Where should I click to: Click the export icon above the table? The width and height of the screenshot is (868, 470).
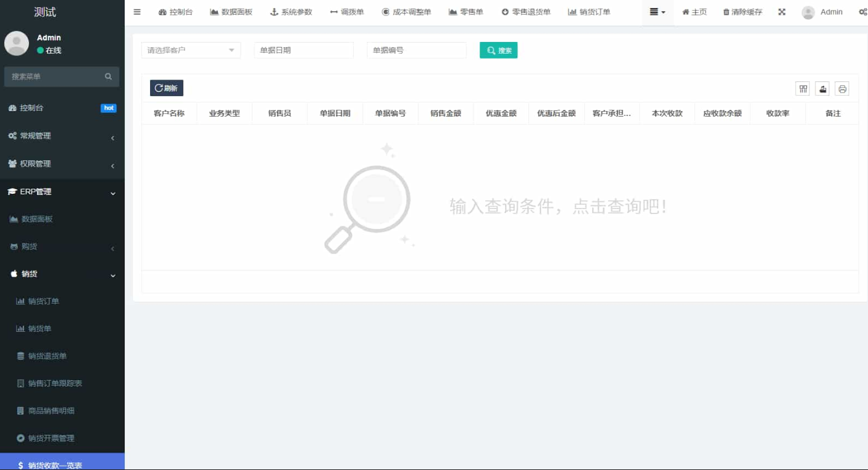(x=822, y=88)
